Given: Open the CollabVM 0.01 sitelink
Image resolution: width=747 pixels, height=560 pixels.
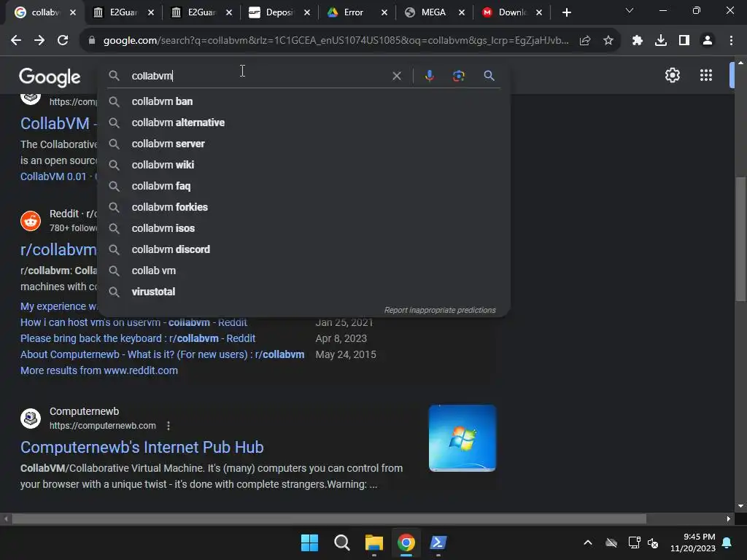Looking at the screenshot, I should pos(53,176).
